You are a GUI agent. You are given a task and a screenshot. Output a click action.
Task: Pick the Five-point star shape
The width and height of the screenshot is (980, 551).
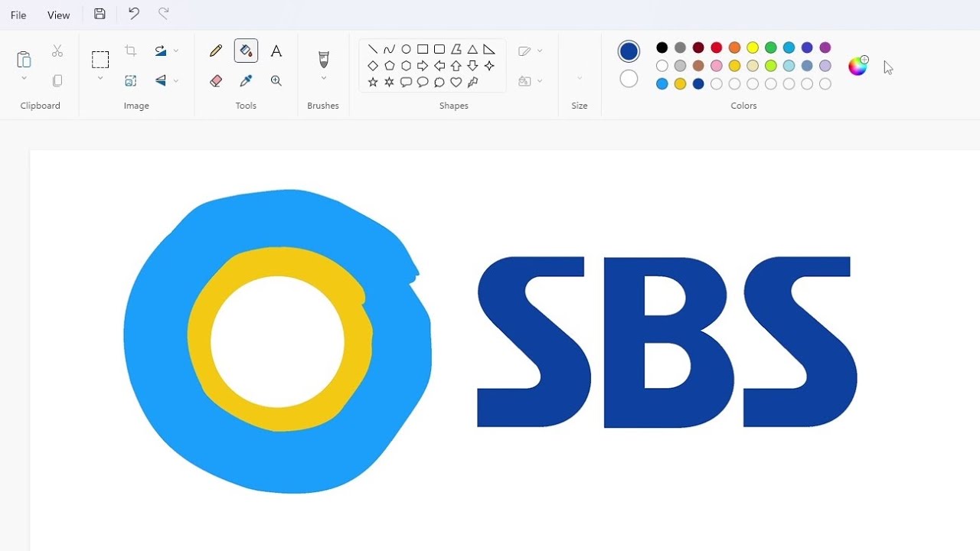(373, 83)
